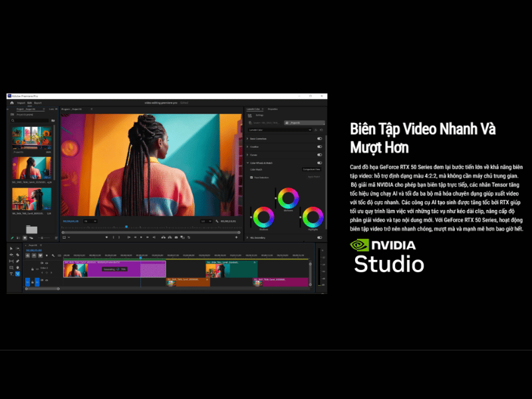Viewport: 532px width, 399px height.
Task: Select the Rectangle tool
Action: coord(11,267)
